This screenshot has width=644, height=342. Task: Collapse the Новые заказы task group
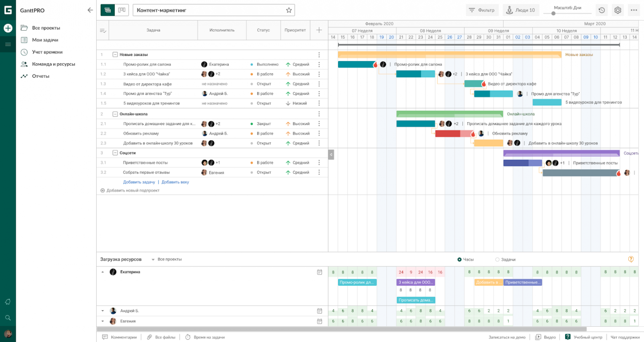(x=115, y=55)
